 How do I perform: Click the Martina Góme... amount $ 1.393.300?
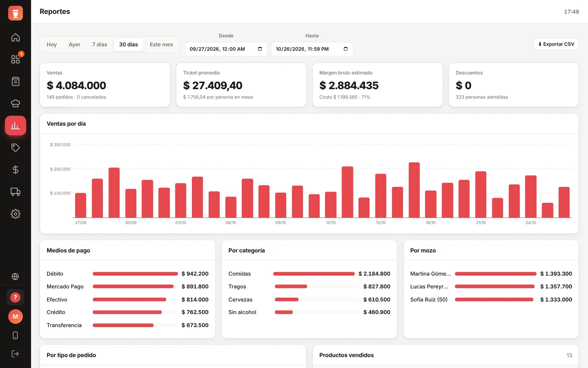(556, 274)
